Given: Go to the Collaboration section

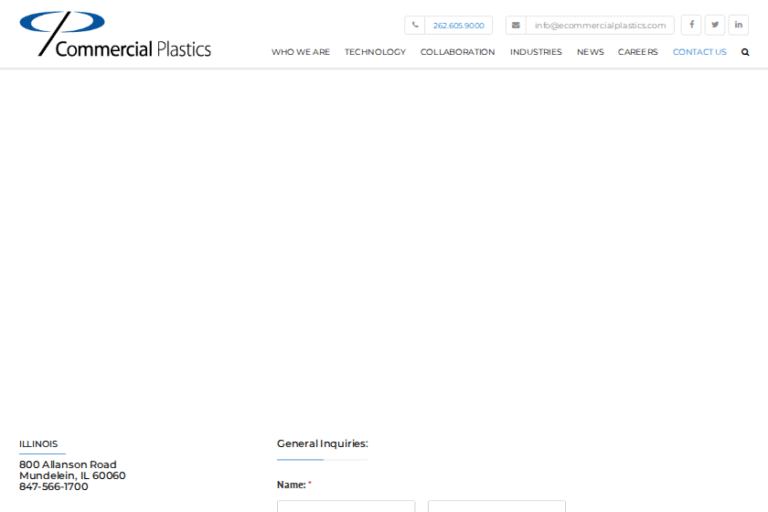Looking at the screenshot, I should (457, 52).
